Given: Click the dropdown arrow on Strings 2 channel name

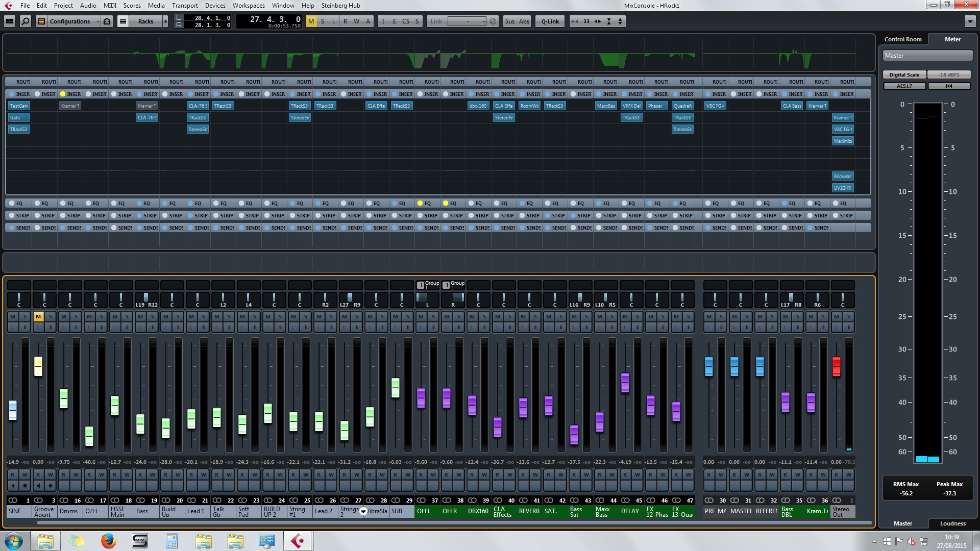Looking at the screenshot, I should pyautogui.click(x=363, y=511).
